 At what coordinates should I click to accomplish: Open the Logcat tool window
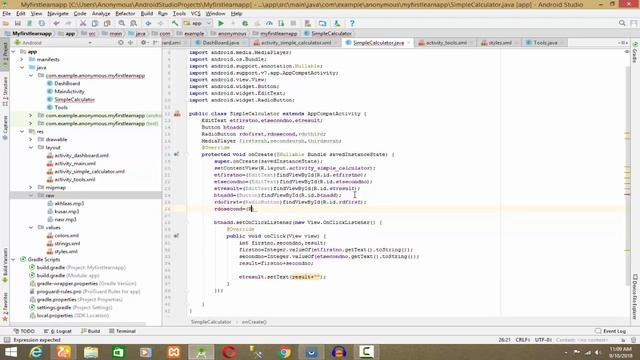[x=58, y=331]
